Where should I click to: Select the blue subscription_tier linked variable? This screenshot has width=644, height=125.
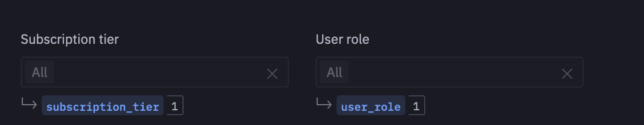[102, 105]
